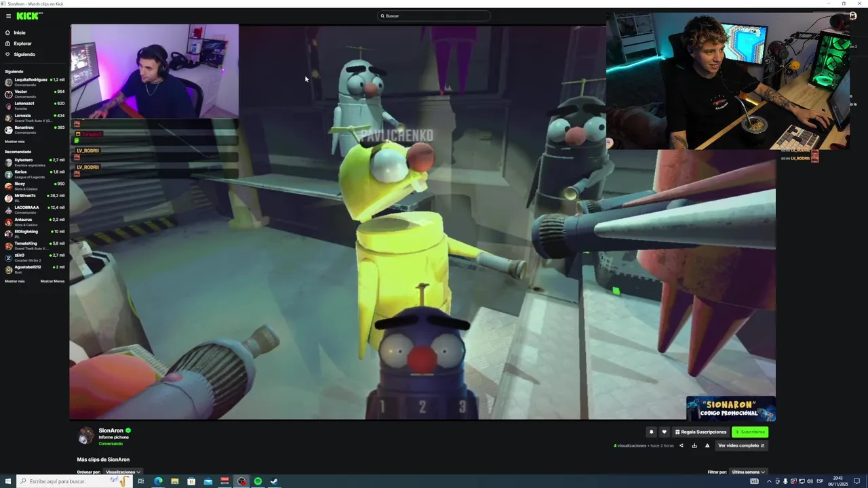Collapse recommended list with Mostrar Menos
This screenshot has width=868, height=488.
52,281
